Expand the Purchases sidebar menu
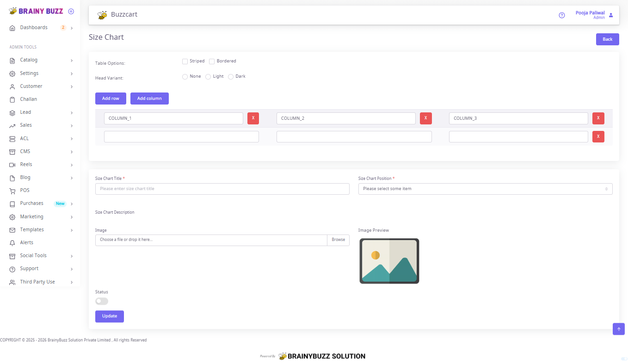This screenshot has width=628, height=364. coord(32,203)
